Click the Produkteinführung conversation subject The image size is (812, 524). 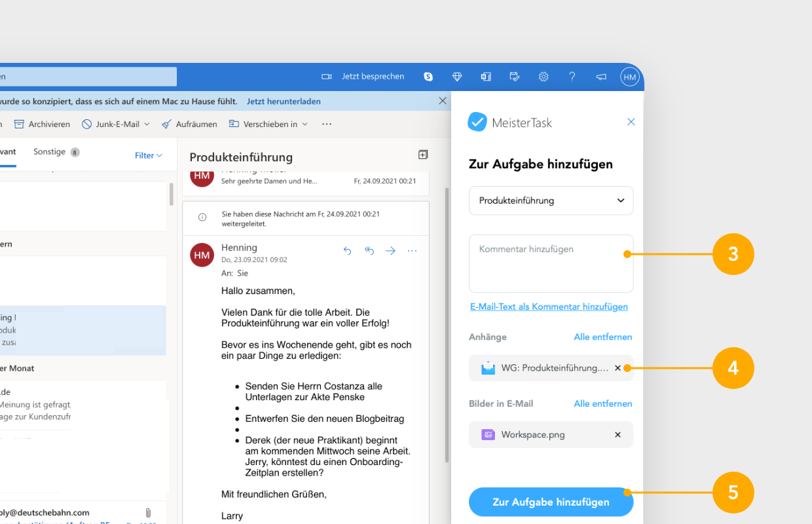click(241, 157)
